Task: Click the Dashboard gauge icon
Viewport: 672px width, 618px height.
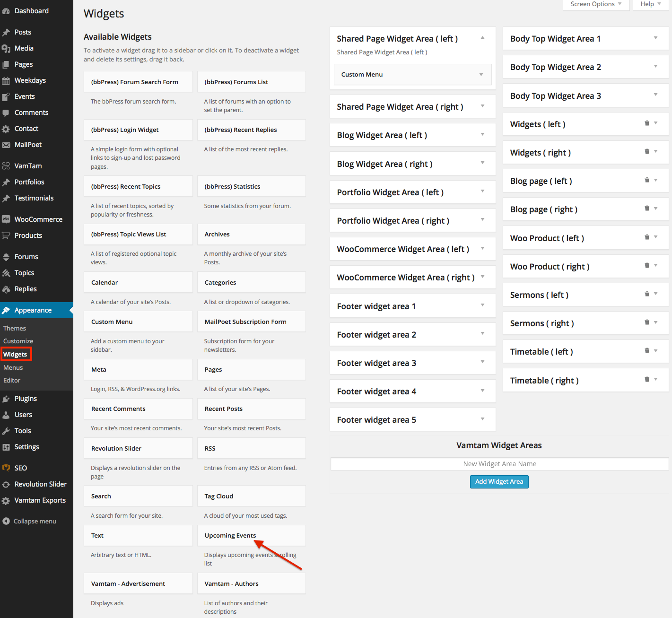Action: click(x=6, y=11)
